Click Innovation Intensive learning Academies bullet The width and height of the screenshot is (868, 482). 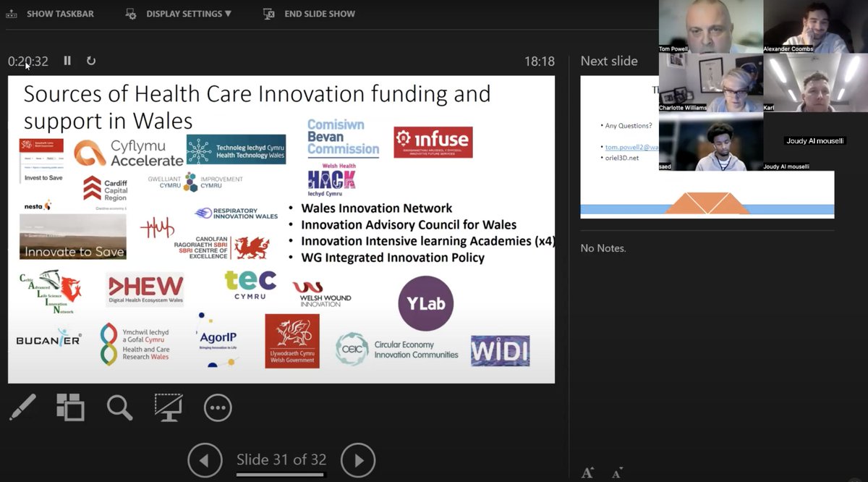(427, 241)
